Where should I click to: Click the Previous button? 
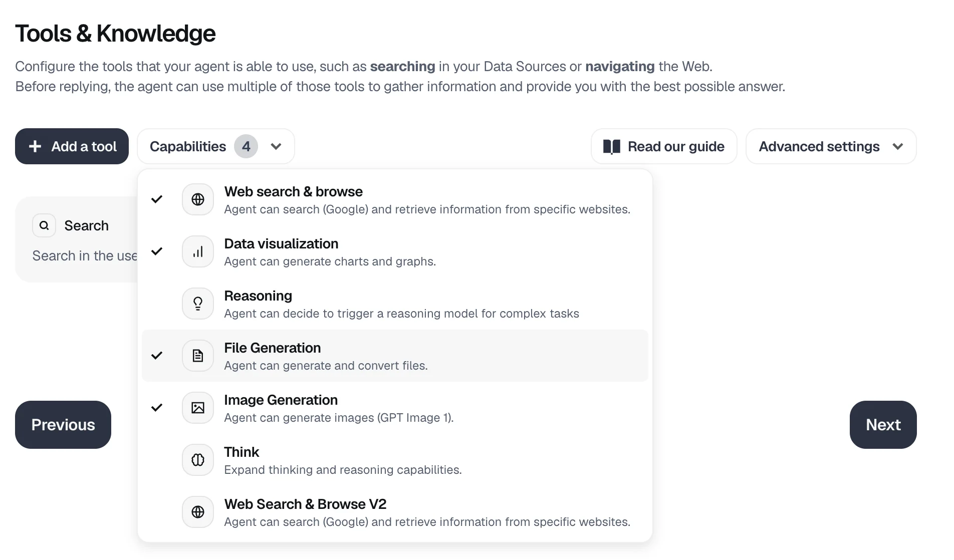coord(63,424)
